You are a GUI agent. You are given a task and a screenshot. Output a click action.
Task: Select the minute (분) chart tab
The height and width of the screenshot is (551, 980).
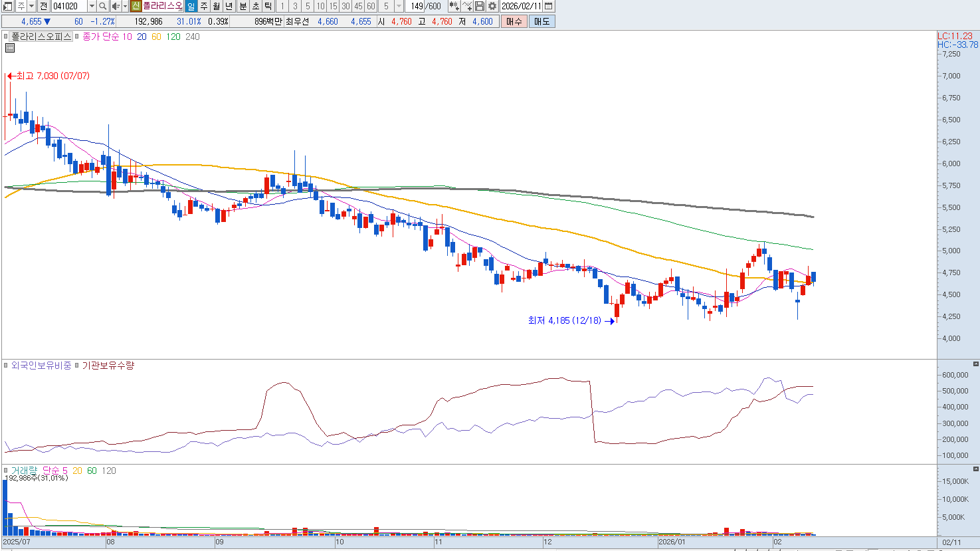[243, 6]
